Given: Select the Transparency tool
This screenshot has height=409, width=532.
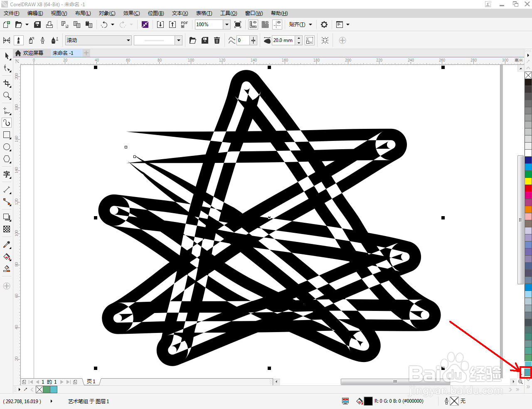Looking at the screenshot, I should (7, 229).
